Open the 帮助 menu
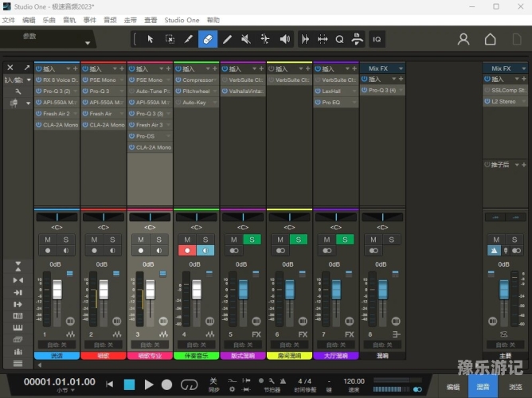This screenshot has width=532, height=398. 213,20
